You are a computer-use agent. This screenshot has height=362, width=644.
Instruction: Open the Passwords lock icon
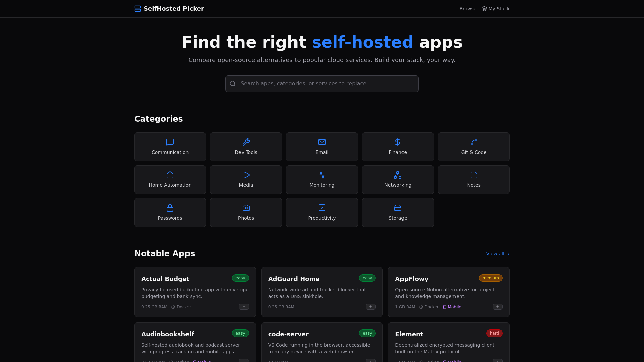pos(170,208)
